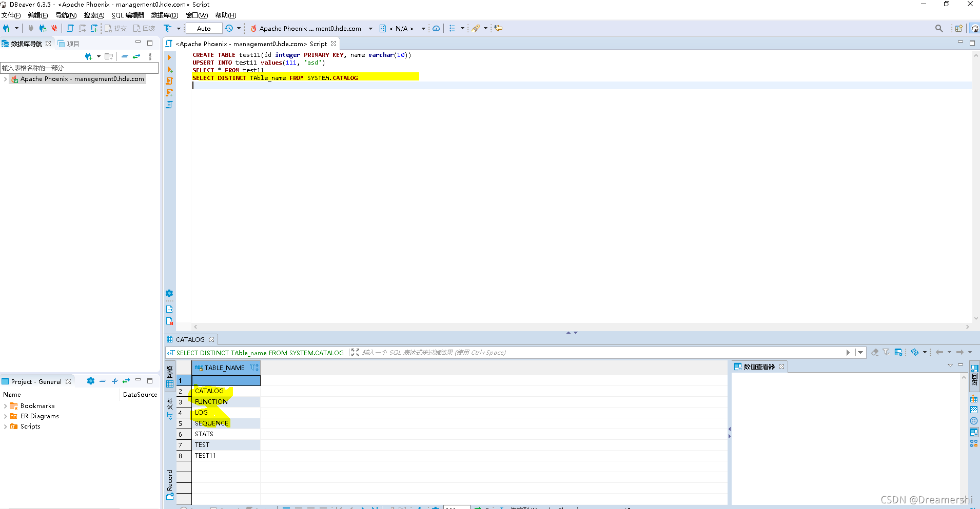Open custom filters funnel icon in results
This screenshot has height=509, width=980.
(x=887, y=352)
